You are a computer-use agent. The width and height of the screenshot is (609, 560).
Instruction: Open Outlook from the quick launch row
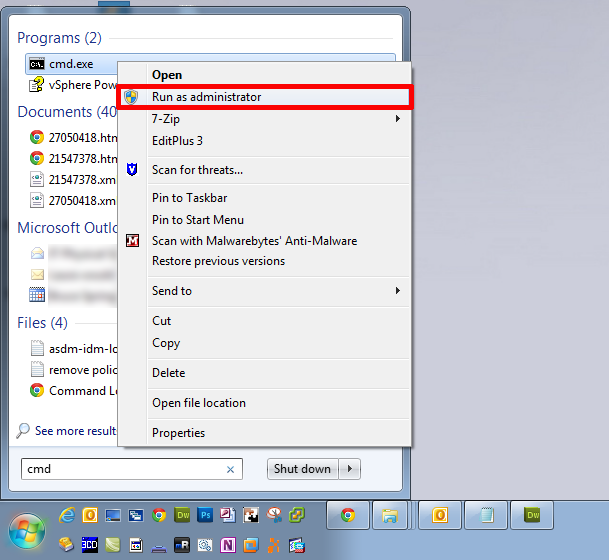coord(90,515)
